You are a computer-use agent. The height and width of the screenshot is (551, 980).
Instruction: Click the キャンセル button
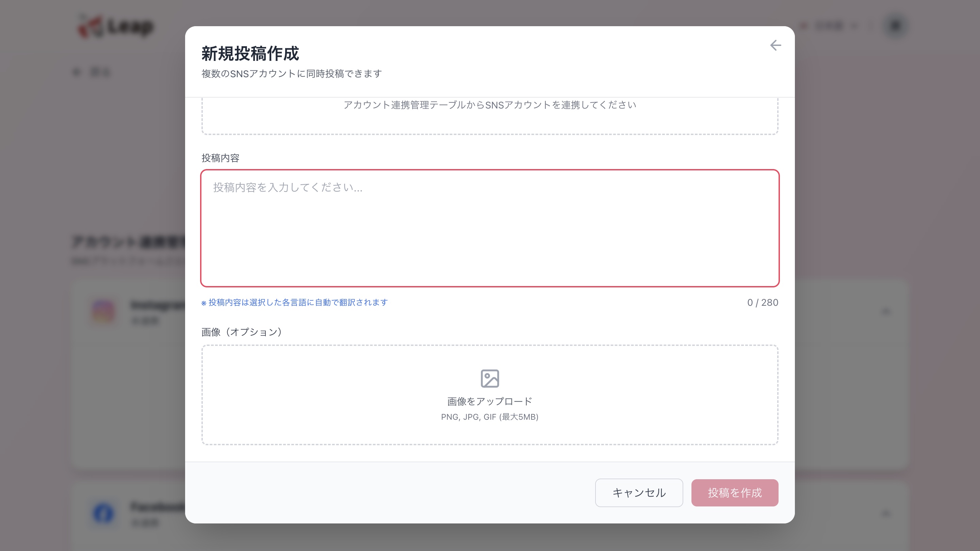(x=639, y=493)
